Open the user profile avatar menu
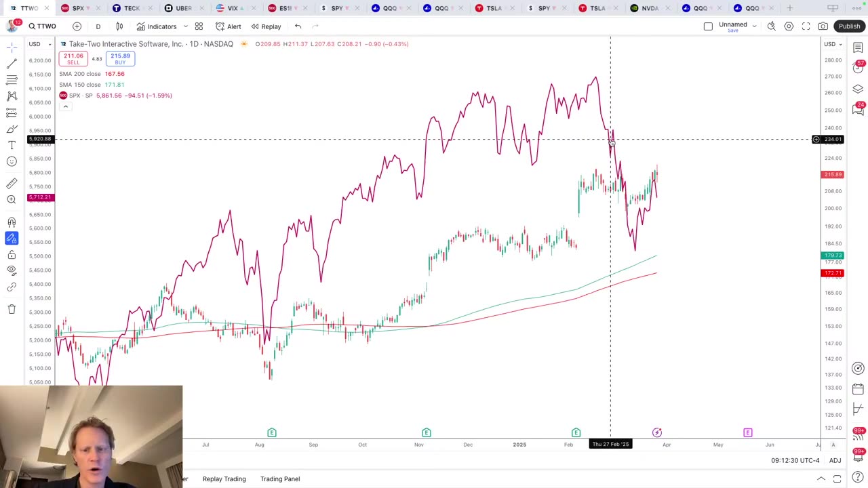The height and width of the screenshot is (488, 868). point(12,26)
